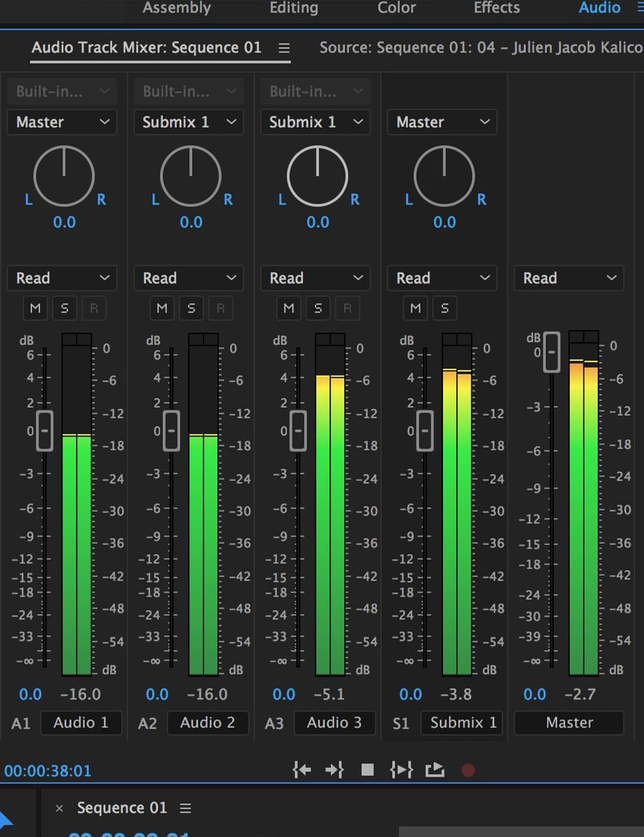Open Audio 3 automation mode Read dropdown
Viewport: 644px width, 837px height.
point(316,278)
